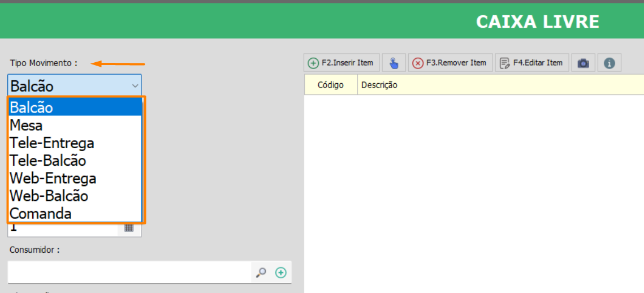Open the camera icon in toolbar
This screenshot has height=293, width=644.
(x=583, y=63)
